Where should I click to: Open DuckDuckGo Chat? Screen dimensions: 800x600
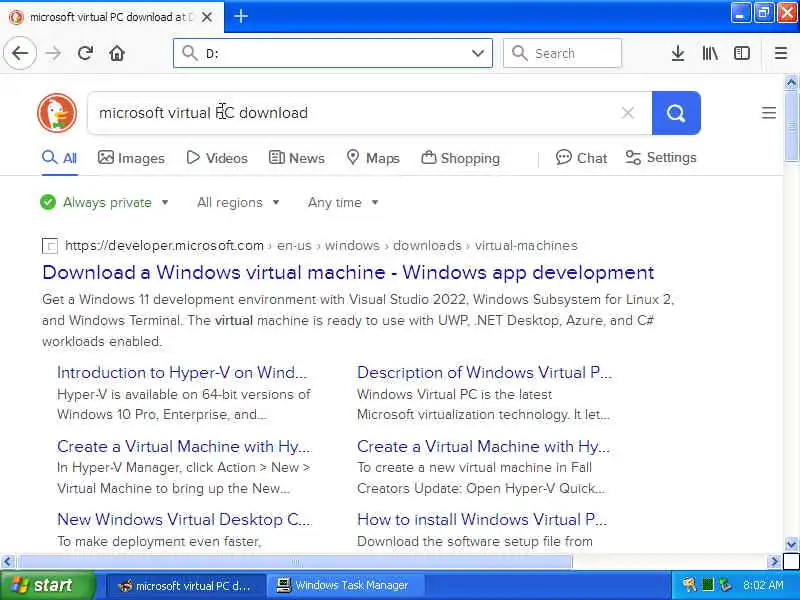(x=582, y=158)
